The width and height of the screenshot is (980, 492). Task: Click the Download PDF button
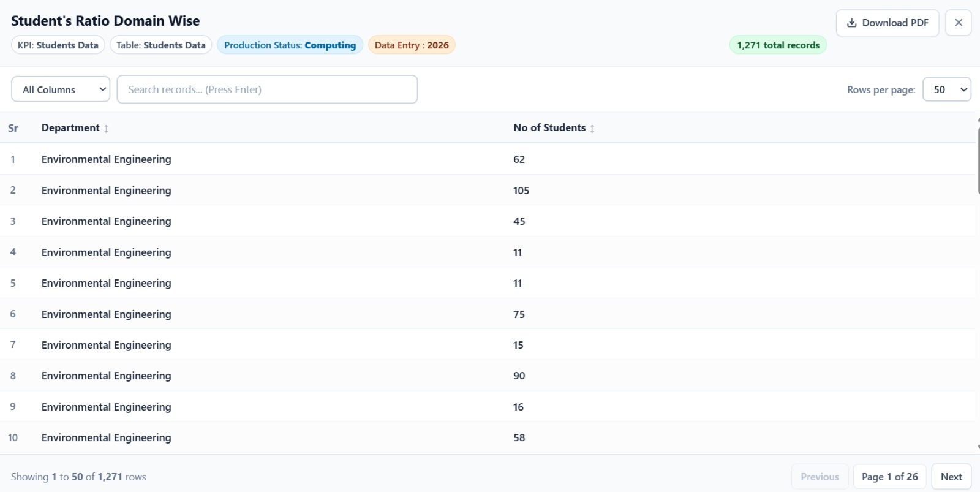pos(887,23)
